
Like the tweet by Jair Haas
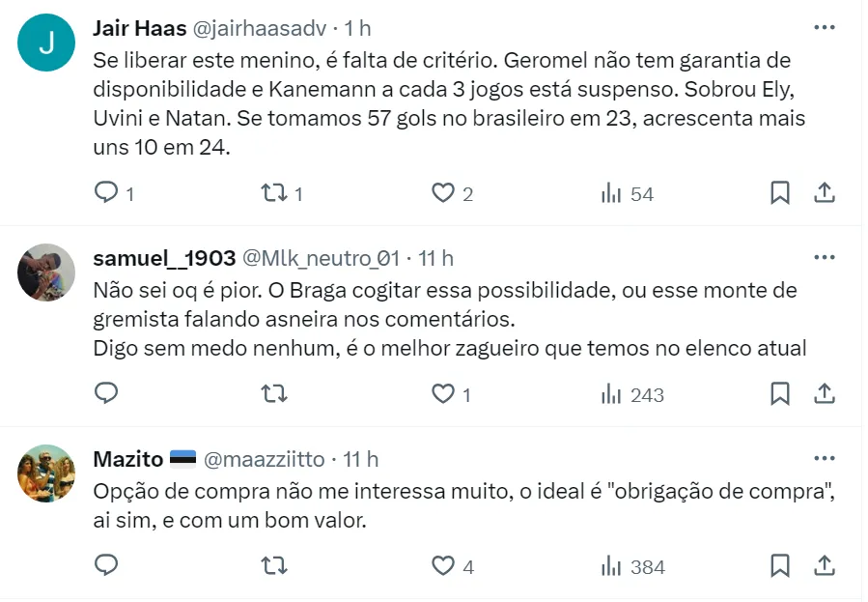click(x=442, y=193)
